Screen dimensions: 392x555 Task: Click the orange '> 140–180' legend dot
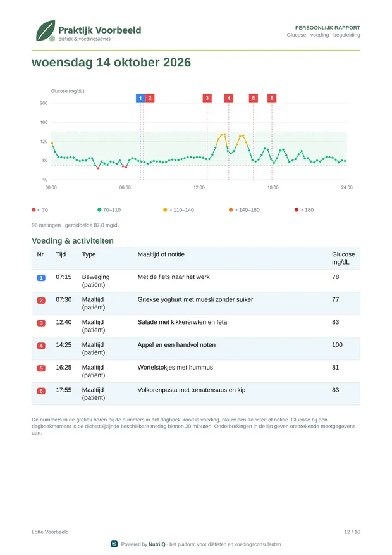[x=231, y=210]
